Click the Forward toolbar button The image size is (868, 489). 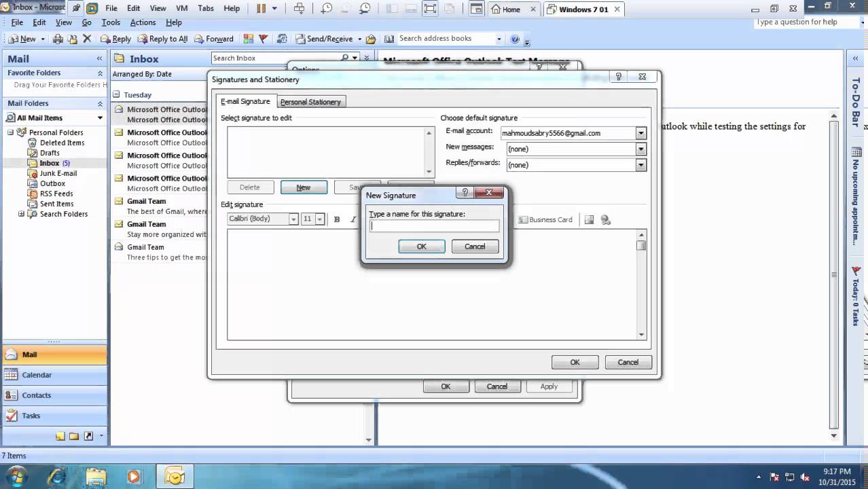(213, 39)
